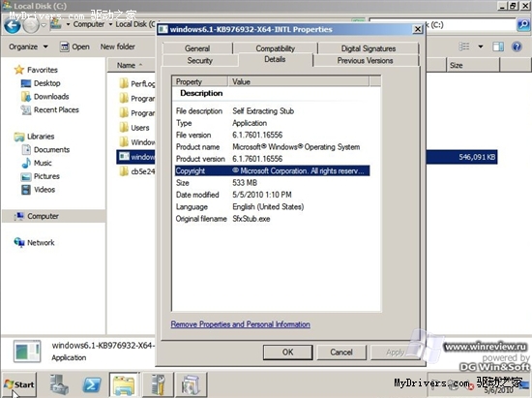Toggle the preview pane icon
This screenshot has height=398, width=532.
click(498, 46)
